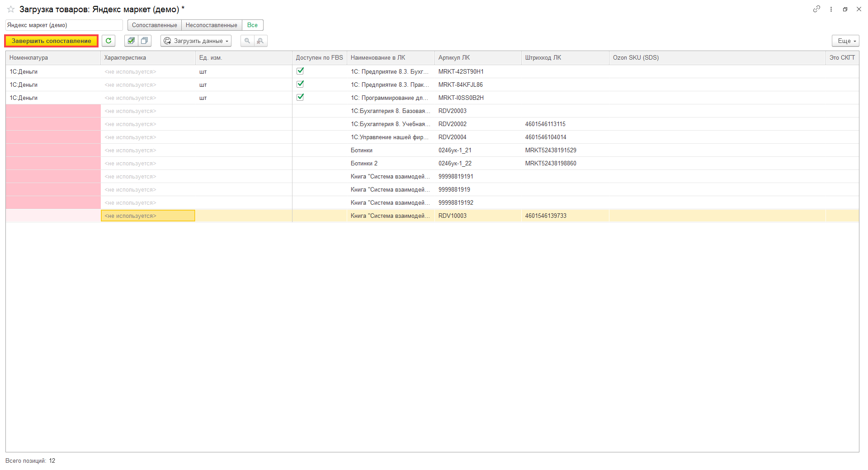Screen dimensions: 868x470
Task: Click the uncheck-all rows icon
Action: click(x=145, y=41)
